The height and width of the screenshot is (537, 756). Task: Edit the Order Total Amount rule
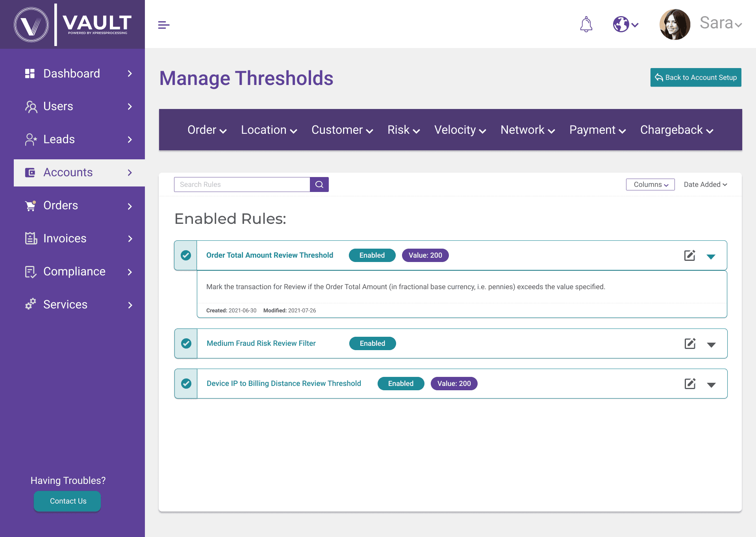pos(690,255)
